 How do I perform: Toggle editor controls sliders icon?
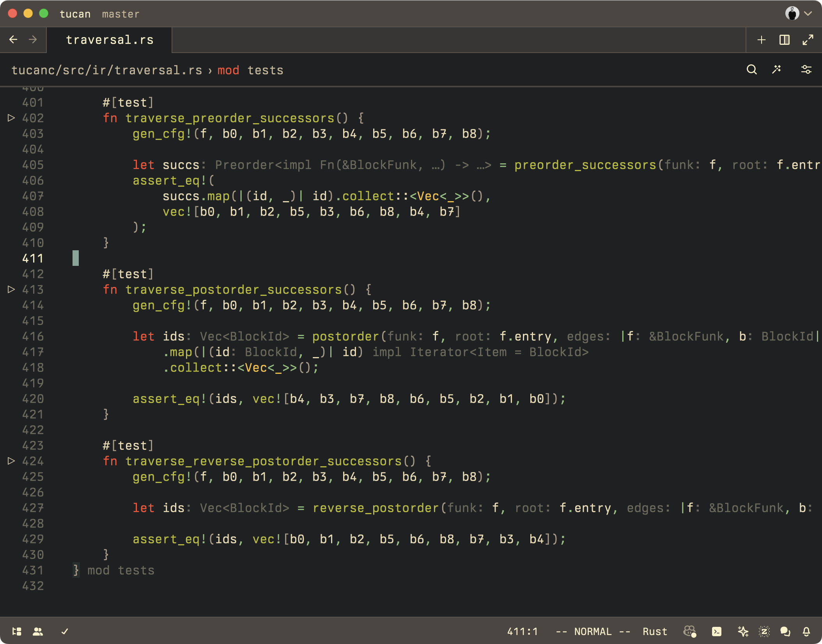coord(806,70)
